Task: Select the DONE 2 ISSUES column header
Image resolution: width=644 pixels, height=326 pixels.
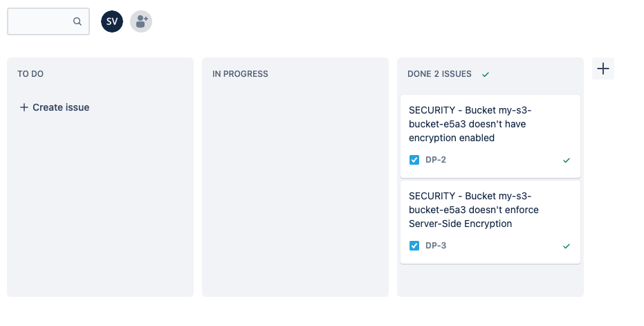Action: pyautogui.click(x=439, y=74)
